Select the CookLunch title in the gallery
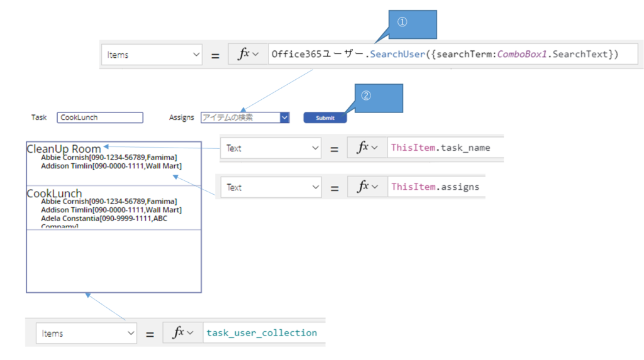Viewport: 644px width, 360px height. coord(54,193)
